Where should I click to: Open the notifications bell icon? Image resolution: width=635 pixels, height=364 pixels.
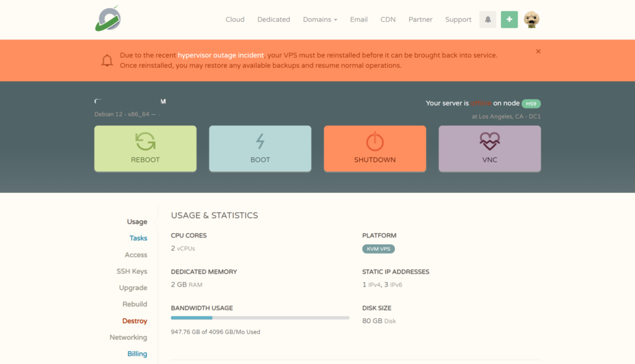pyautogui.click(x=487, y=19)
